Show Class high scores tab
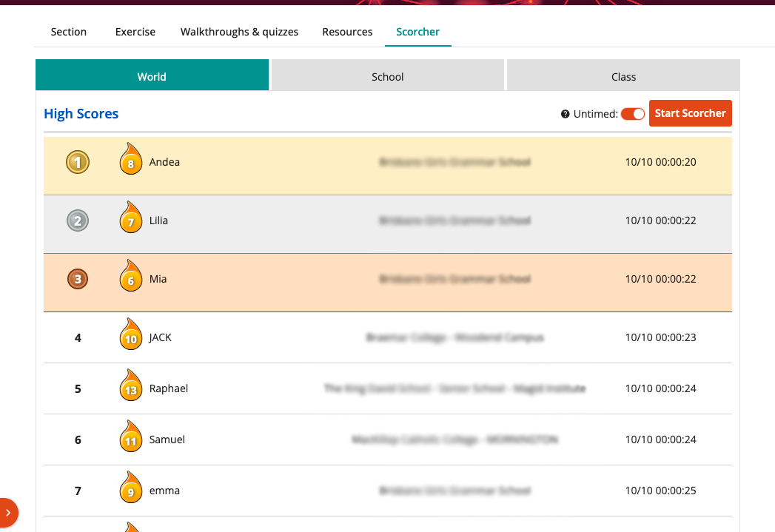The width and height of the screenshot is (775, 532). [x=623, y=75]
